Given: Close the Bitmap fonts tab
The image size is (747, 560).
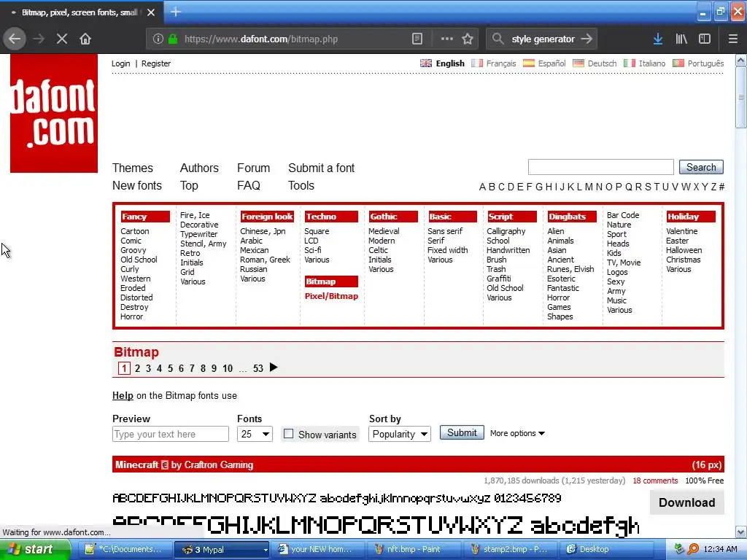Looking at the screenshot, I should 151,12.
